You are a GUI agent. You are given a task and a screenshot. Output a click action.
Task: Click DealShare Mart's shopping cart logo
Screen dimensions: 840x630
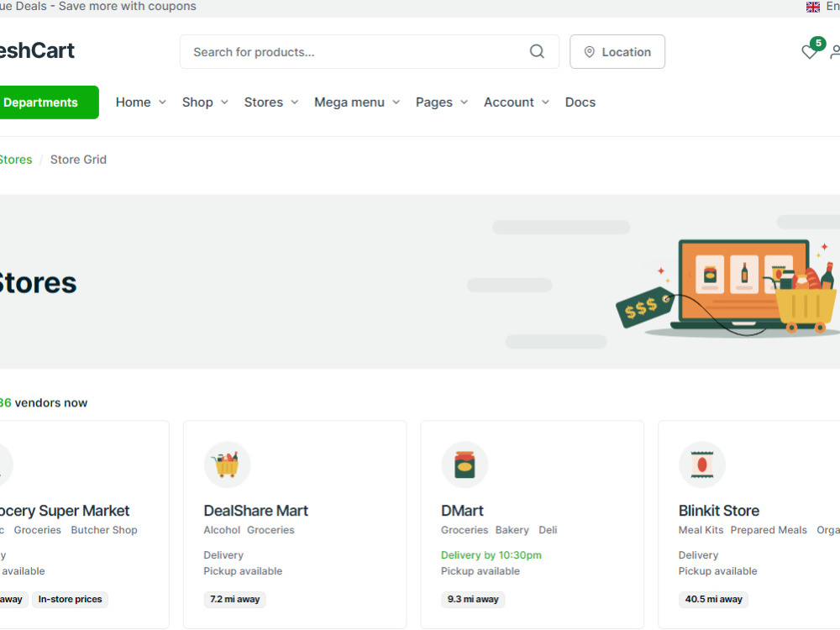coord(227,465)
